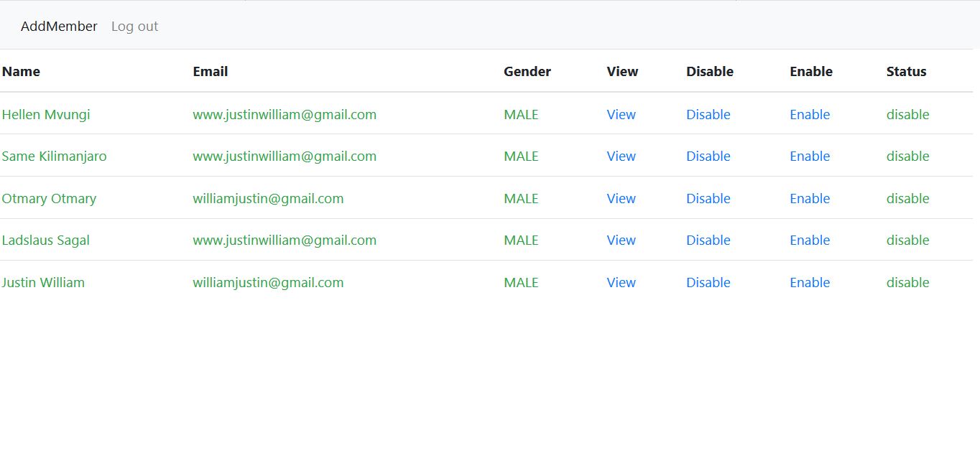Image resolution: width=980 pixels, height=458 pixels.
Task: View Same Kilimanjaro's member details
Action: (621, 156)
